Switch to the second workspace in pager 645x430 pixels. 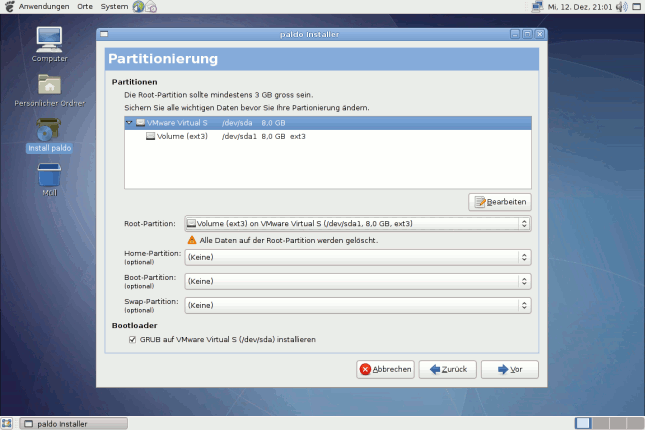(601, 423)
